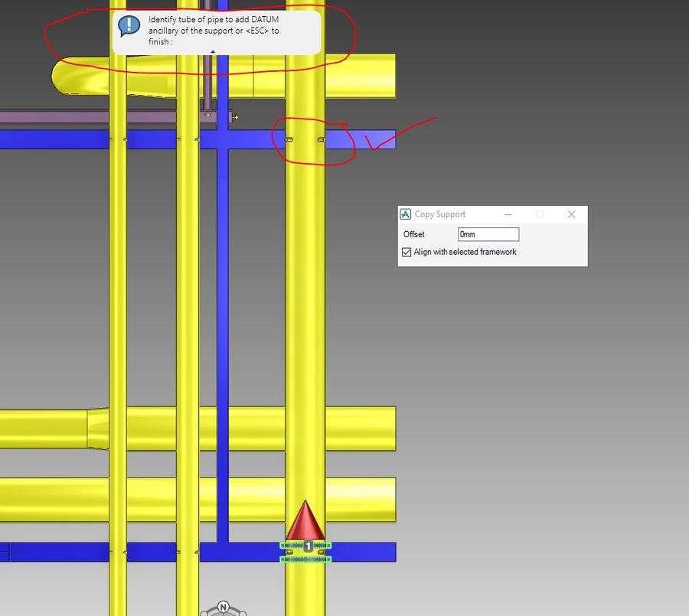Click the blue info prompt icon
The image size is (689, 616).
tap(129, 26)
